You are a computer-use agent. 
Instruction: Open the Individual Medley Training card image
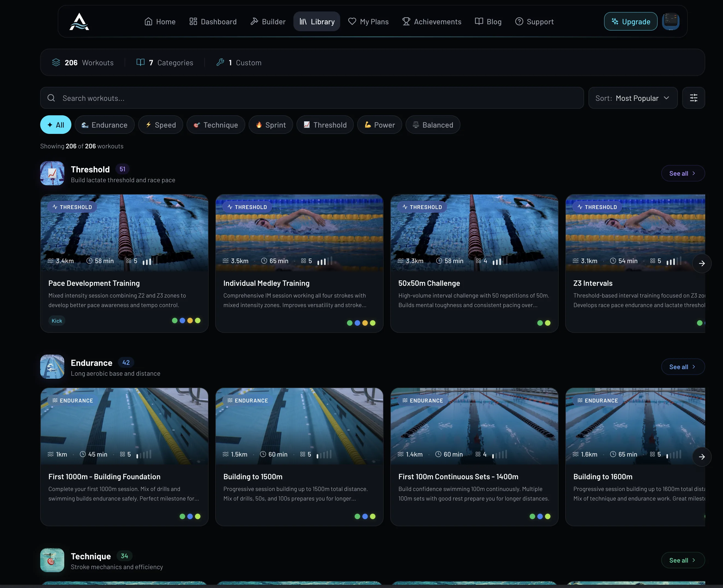(x=299, y=233)
